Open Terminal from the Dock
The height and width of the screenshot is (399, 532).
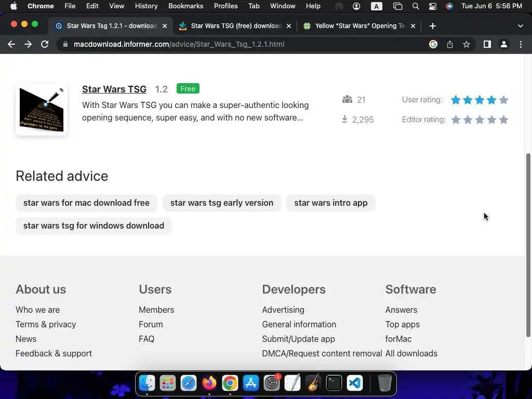334,383
